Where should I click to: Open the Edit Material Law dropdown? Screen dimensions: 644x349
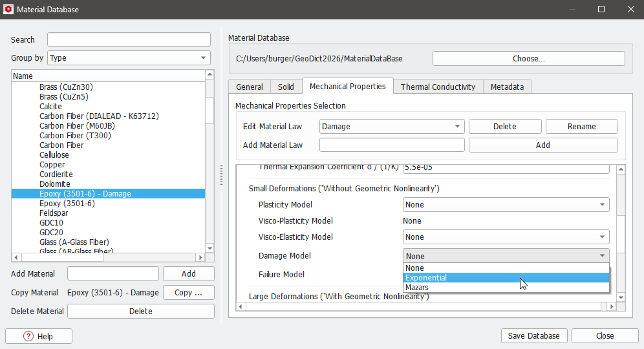392,127
